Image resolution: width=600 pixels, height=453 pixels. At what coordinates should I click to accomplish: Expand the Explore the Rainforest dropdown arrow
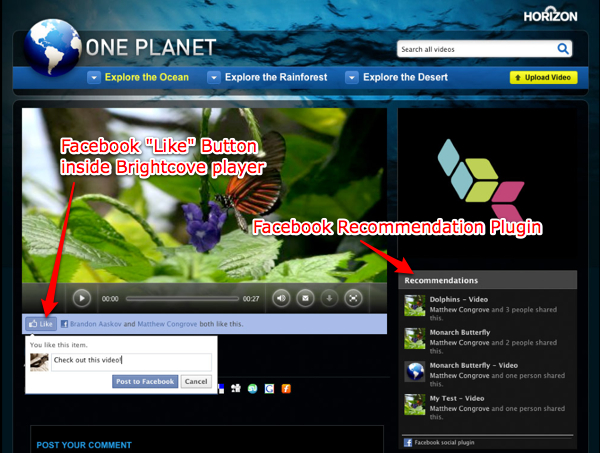coord(214,77)
